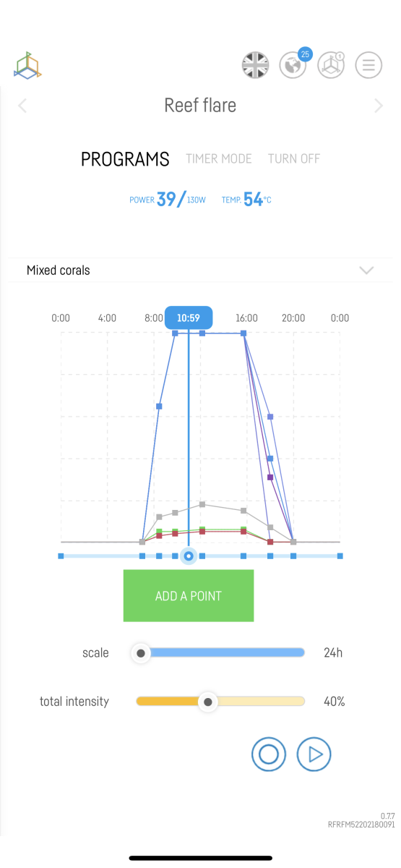Go to previous device with left arrow
This screenshot has width=401, height=868.
click(22, 106)
